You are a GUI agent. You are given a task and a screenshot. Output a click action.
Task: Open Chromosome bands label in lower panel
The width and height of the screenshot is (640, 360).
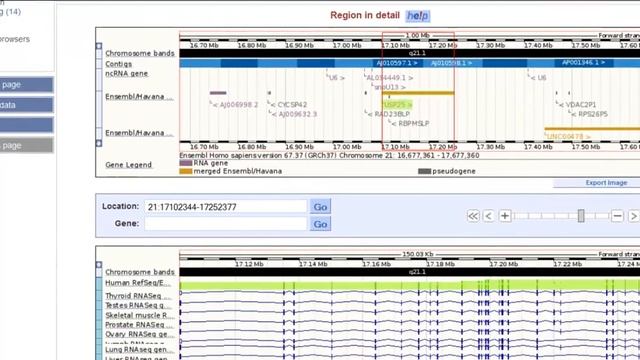coord(140,272)
